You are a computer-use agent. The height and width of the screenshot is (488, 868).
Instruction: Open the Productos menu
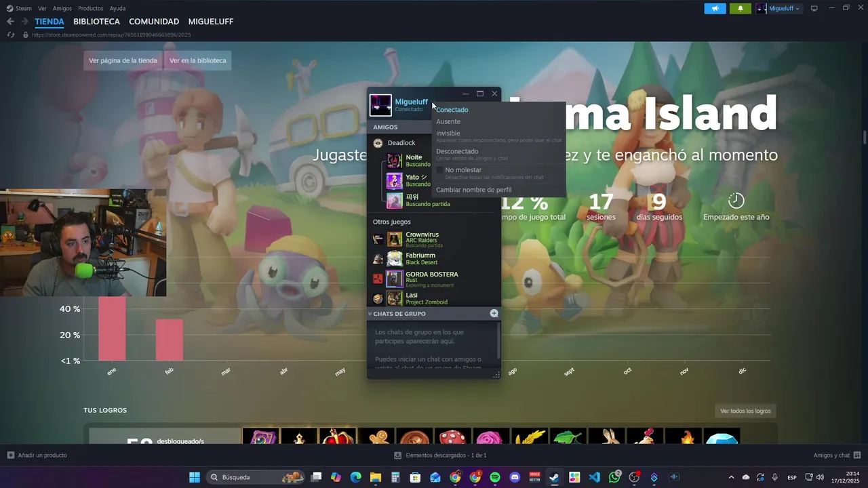[x=91, y=8]
